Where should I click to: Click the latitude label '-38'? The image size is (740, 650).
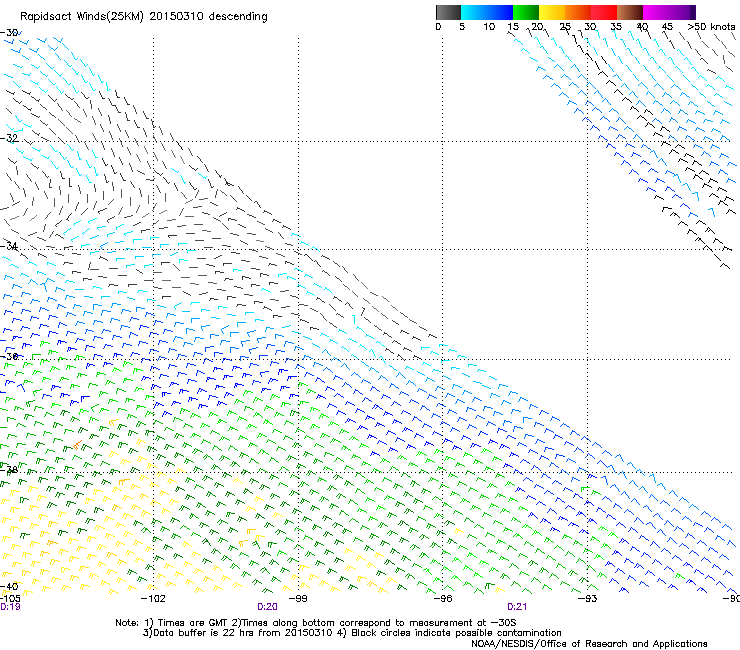[9, 470]
